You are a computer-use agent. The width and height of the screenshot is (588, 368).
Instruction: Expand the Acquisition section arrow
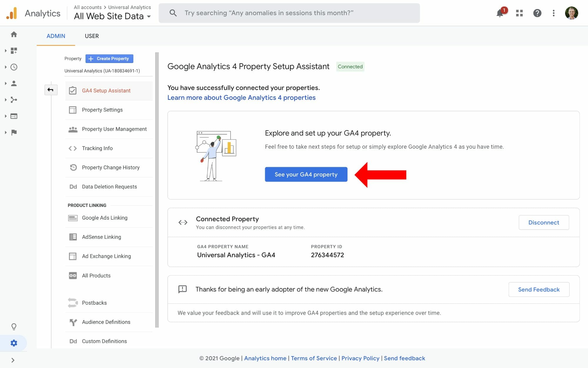pyautogui.click(x=6, y=100)
